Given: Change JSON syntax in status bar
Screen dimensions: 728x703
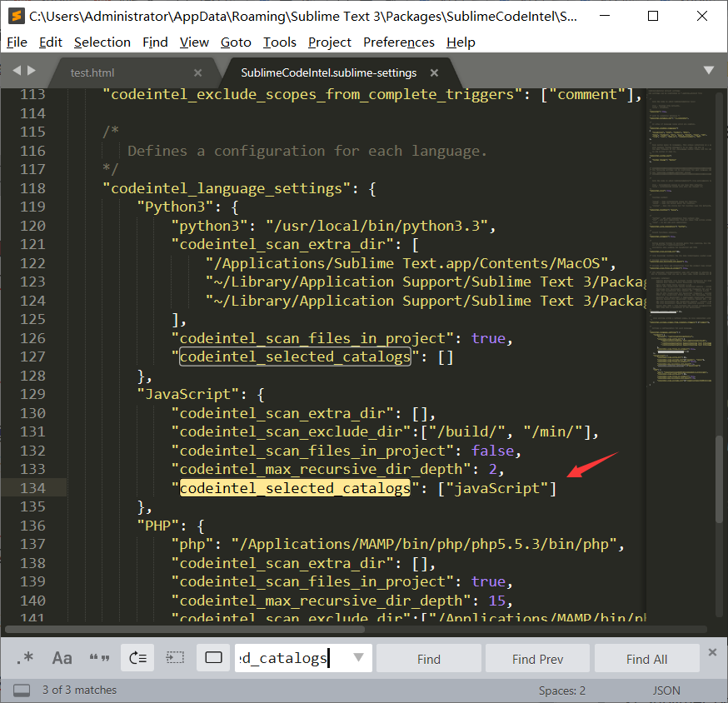Looking at the screenshot, I should [666, 691].
